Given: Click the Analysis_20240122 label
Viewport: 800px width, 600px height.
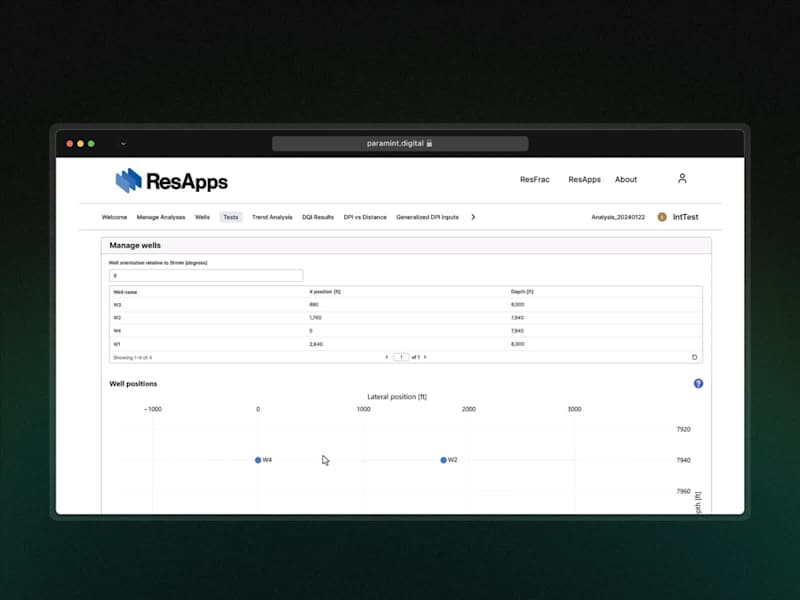Looking at the screenshot, I should pos(618,217).
